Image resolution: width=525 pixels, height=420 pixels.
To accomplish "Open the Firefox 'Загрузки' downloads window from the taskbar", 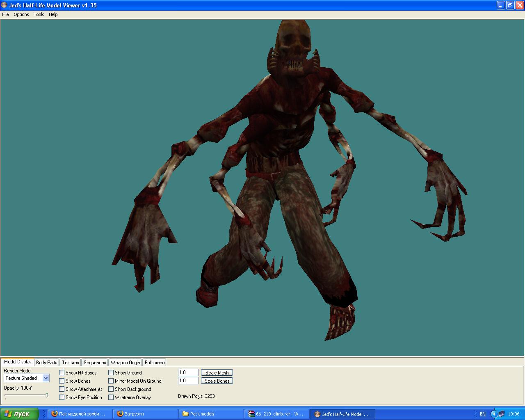I will 146,414.
